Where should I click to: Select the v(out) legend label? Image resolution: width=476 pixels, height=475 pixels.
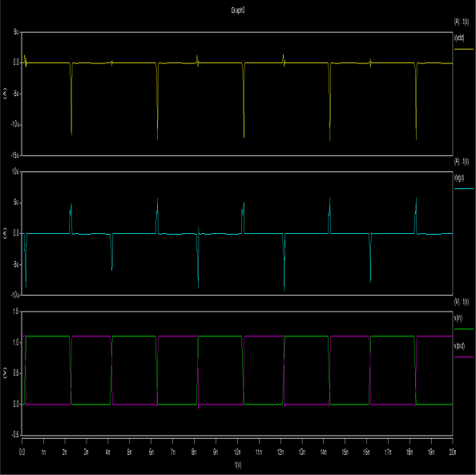pyautogui.click(x=460, y=346)
